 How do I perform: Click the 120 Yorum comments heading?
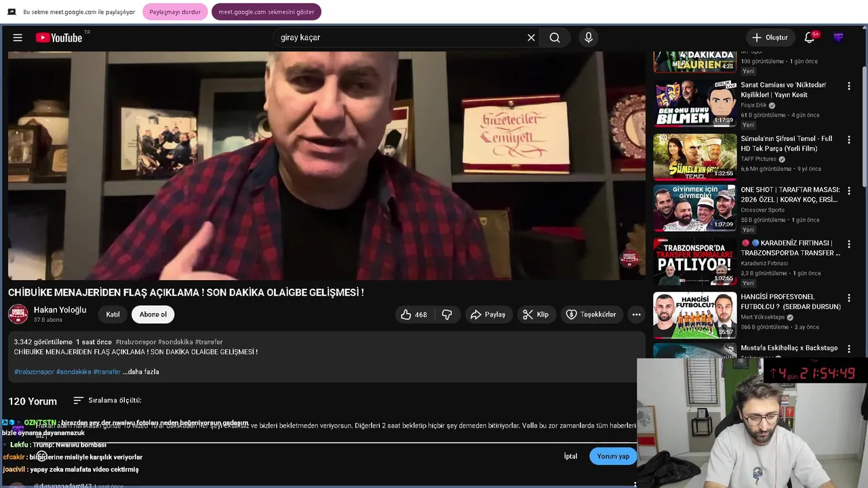tap(33, 401)
